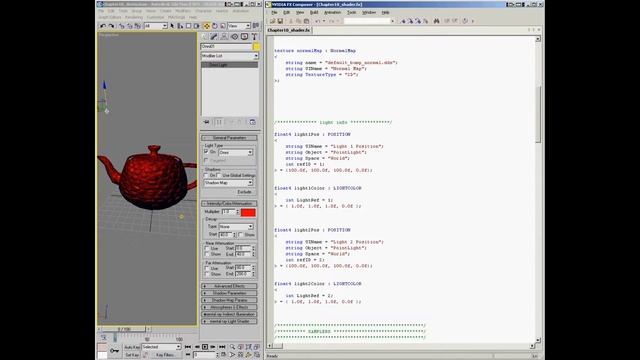The image size is (640, 360).
Task: Expand the Atmospheres & Effects rollout
Action: [x=229, y=307]
